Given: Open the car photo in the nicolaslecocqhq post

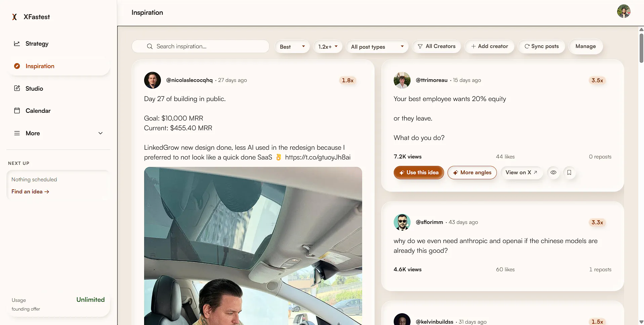Looking at the screenshot, I should [253, 246].
